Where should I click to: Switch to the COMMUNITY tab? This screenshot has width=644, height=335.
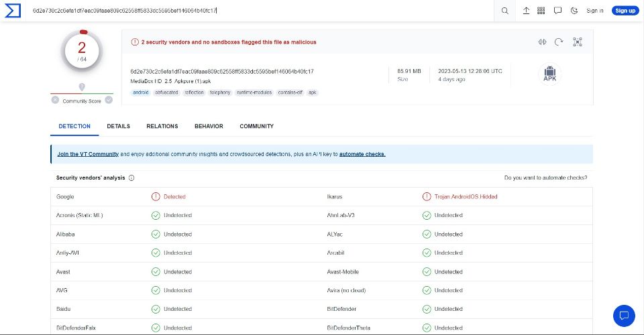click(x=257, y=126)
